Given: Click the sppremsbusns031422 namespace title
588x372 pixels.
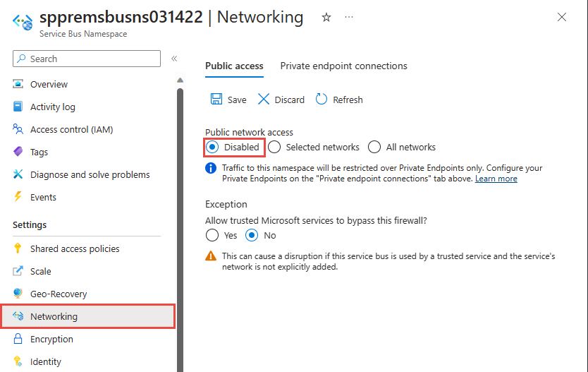Looking at the screenshot, I should [121, 17].
